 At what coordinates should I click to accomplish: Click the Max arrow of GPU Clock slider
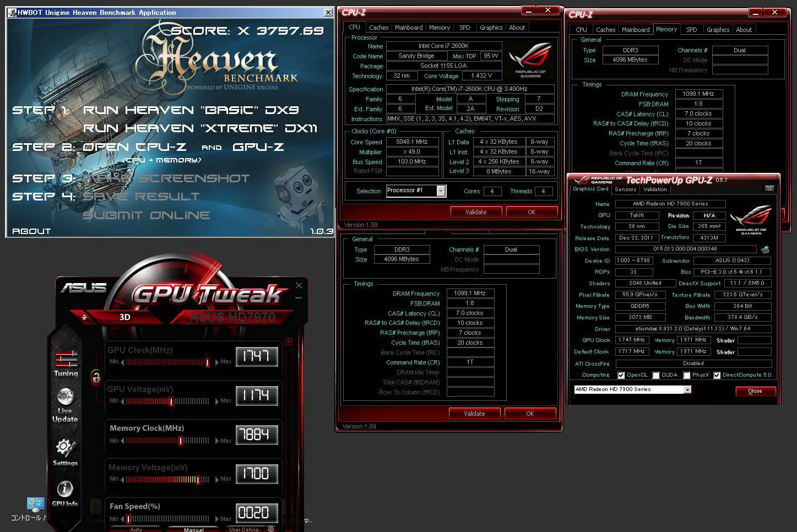click(x=217, y=362)
